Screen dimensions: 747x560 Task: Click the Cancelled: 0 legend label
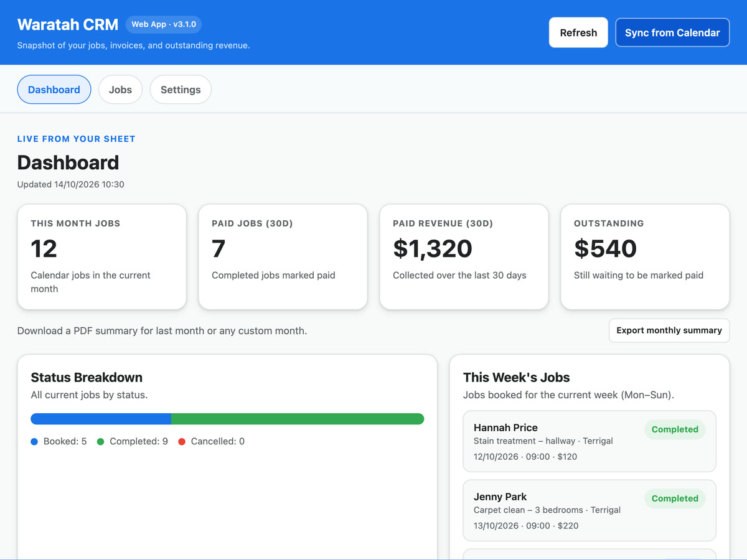218,441
